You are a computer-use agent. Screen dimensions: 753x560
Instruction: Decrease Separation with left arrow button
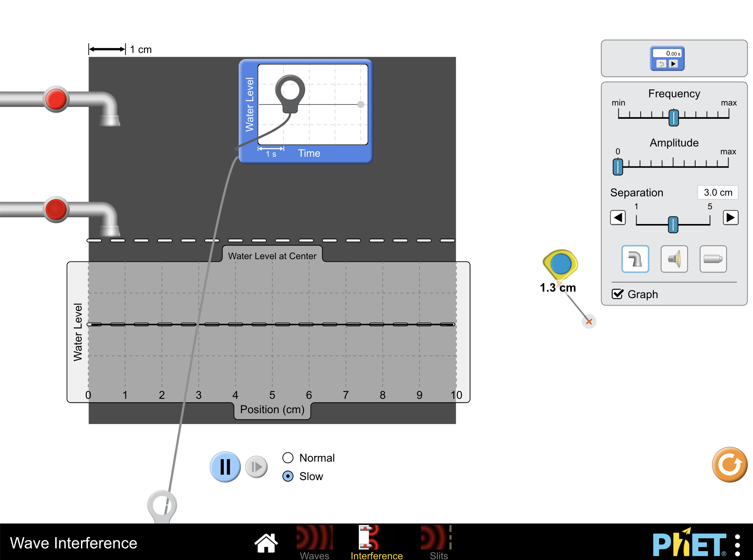[x=618, y=218]
